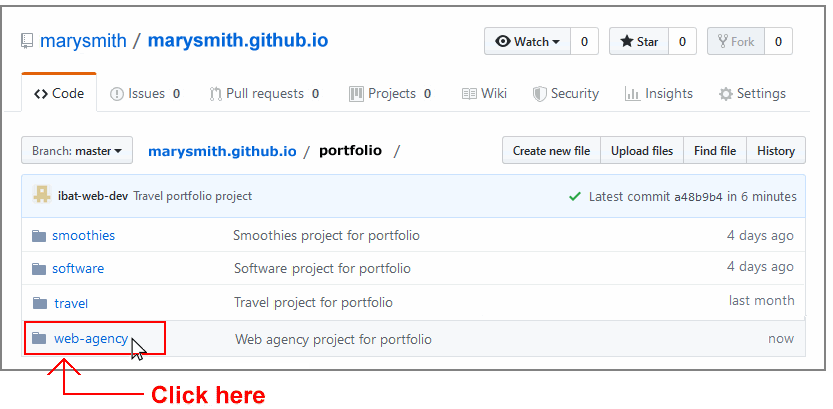This screenshot has height=409, width=833.
Task: Click the folder icon beside software
Action: pyautogui.click(x=39, y=269)
